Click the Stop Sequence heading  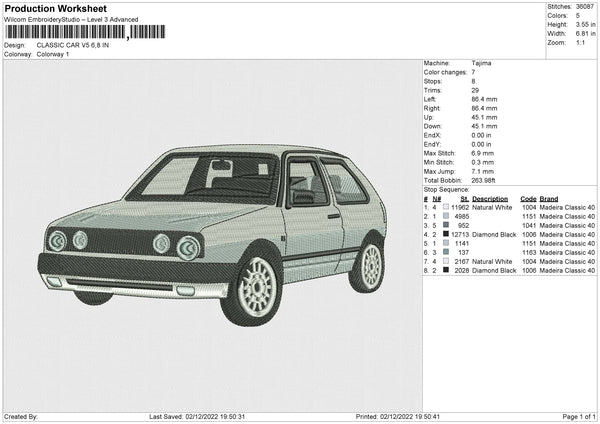point(446,189)
